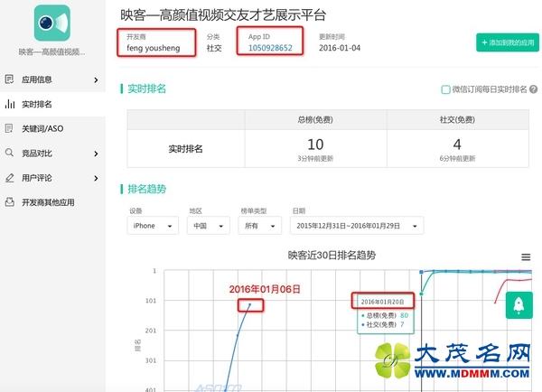Viewport: 542px width, 392px height.
Task: Click the update date 2016-01-04
Action: coord(340,48)
